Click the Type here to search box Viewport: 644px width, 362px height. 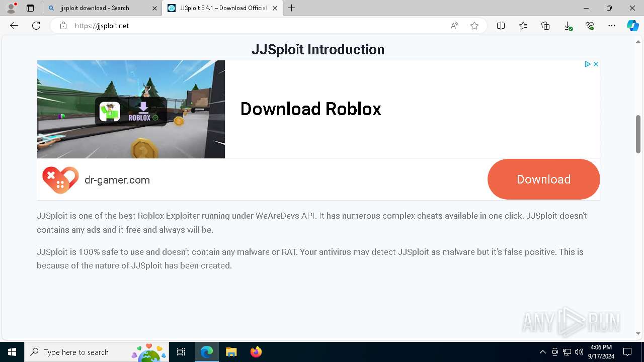pos(97,352)
